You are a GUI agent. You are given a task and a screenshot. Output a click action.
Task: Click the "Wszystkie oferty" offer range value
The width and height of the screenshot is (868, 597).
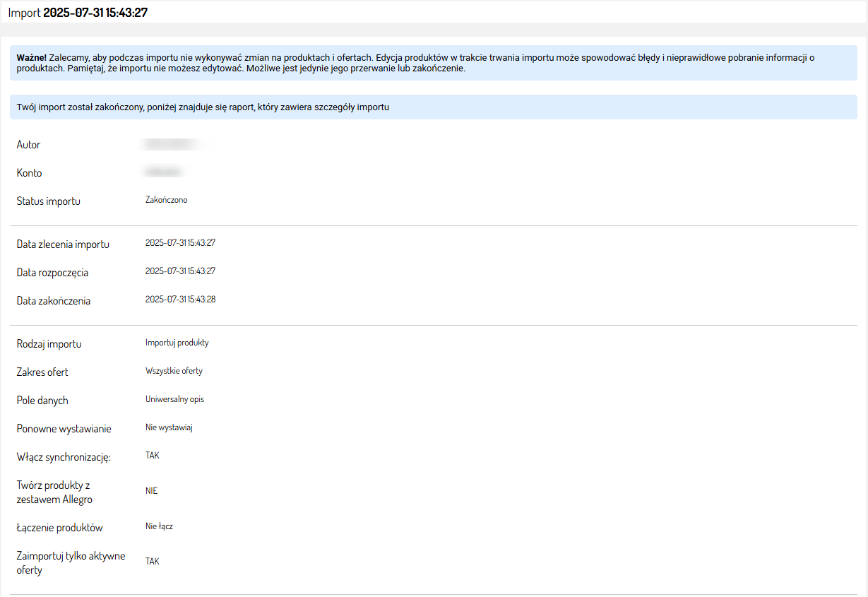[174, 371]
